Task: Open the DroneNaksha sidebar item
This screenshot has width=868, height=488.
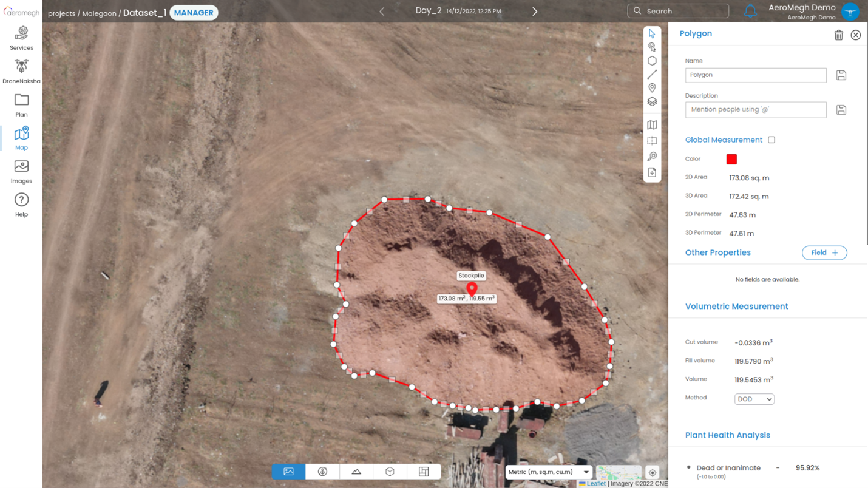Action: click(x=21, y=72)
